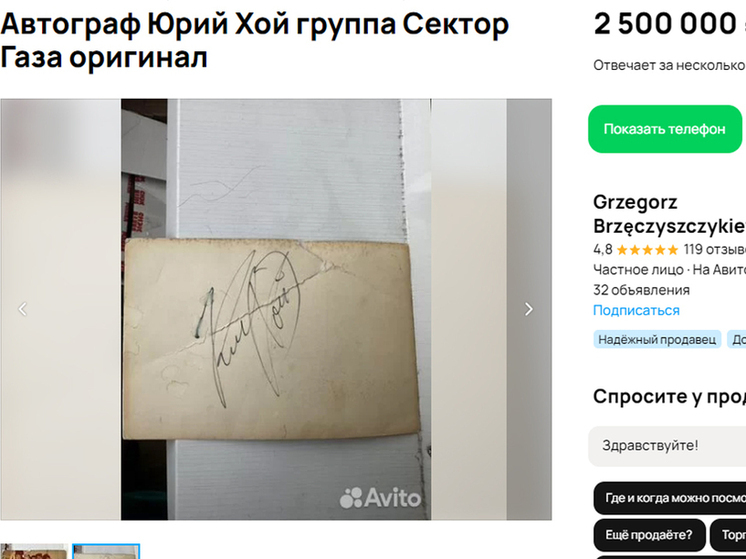Click the partially visible badge beside Надёжный продавец
This screenshot has width=746, height=559.
coord(736,340)
